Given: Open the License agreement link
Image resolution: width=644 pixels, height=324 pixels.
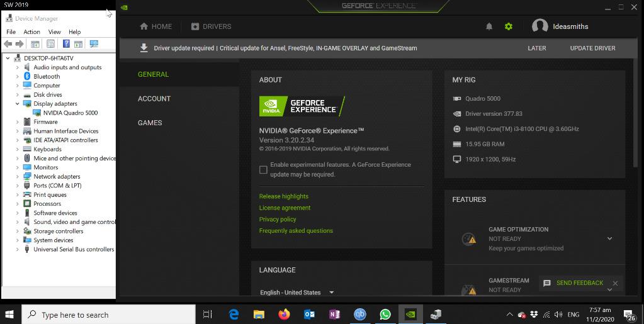Looking at the screenshot, I should (285, 208).
